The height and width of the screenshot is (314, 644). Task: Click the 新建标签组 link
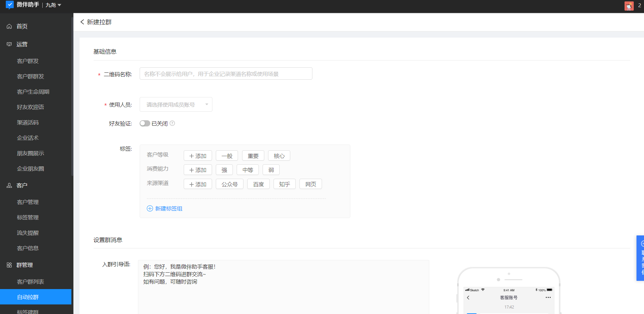165,208
